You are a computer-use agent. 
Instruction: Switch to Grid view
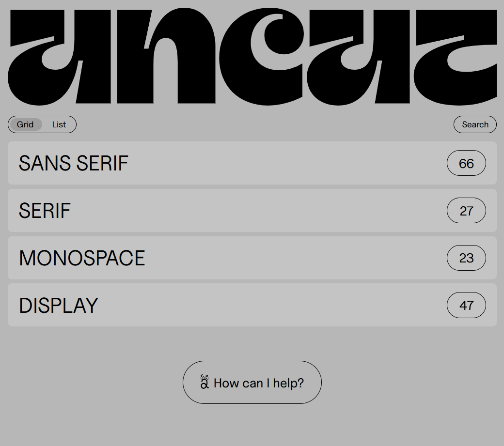tap(26, 124)
